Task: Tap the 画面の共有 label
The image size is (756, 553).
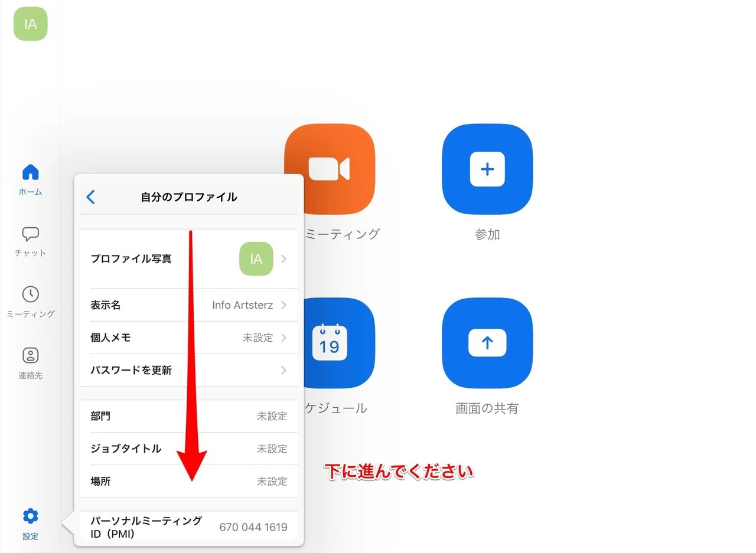Action: pyautogui.click(x=487, y=408)
